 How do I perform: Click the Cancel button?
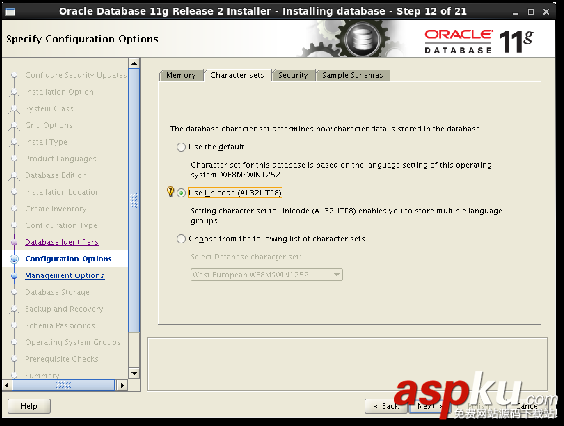point(527,406)
